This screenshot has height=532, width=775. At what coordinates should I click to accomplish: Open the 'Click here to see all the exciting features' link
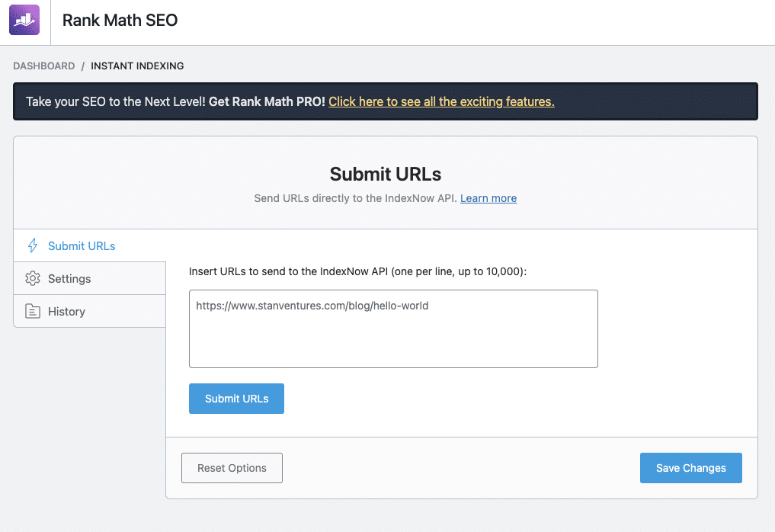(x=441, y=101)
